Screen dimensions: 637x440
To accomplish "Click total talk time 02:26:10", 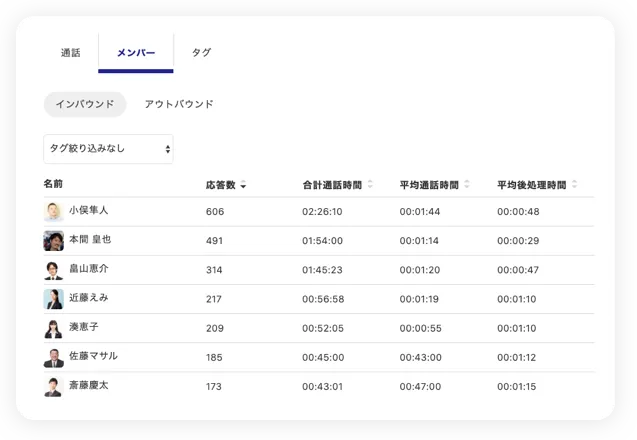I will (322, 212).
